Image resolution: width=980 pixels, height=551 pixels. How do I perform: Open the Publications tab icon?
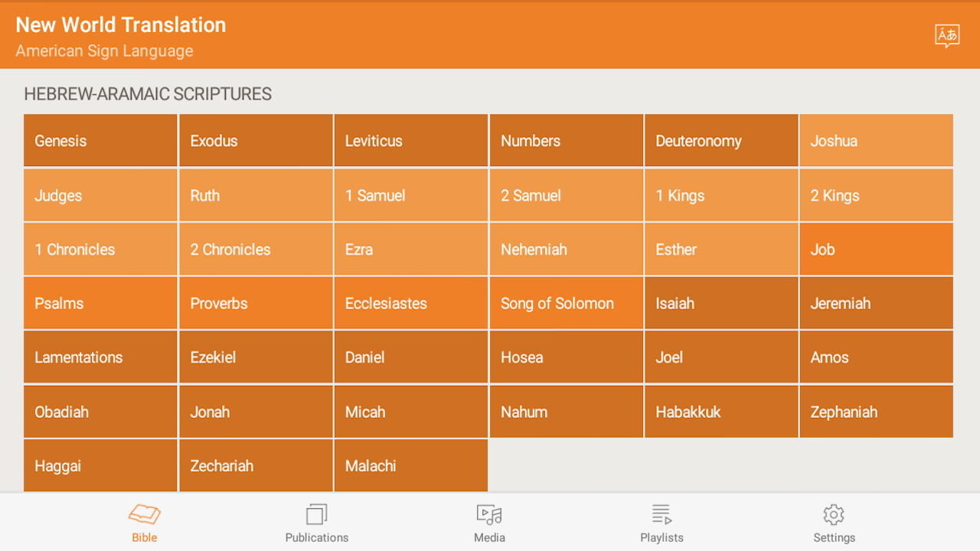(316, 514)
